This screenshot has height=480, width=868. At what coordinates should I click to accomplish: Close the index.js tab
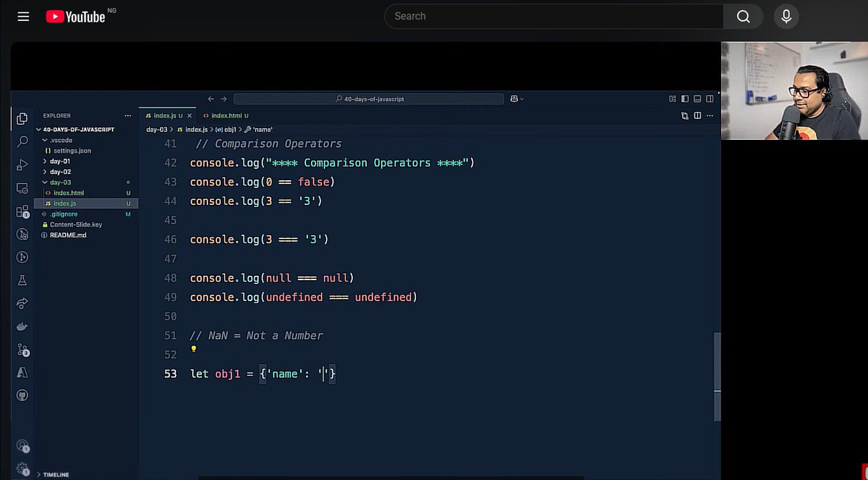coord(190,115)
